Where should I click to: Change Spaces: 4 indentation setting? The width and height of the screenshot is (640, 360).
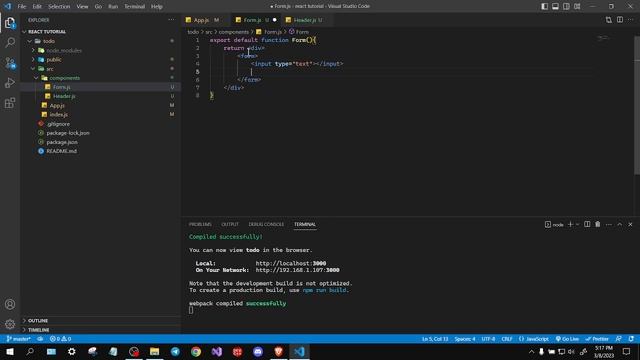point(464,339)
